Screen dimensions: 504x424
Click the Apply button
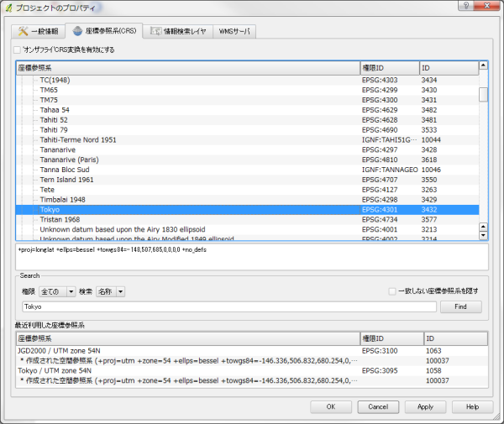click(x=425, y=407)
